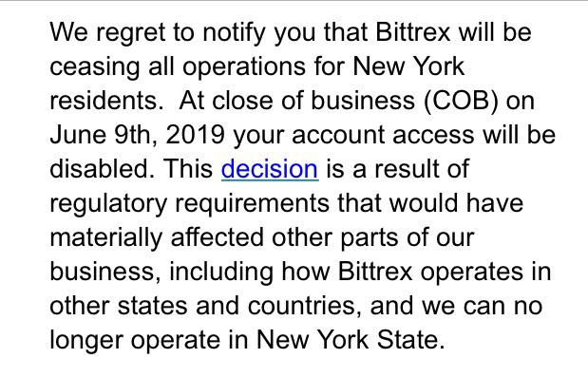Click the word "operations"
This screenshot has width=588, height=377.
click(x=244, y=67)
